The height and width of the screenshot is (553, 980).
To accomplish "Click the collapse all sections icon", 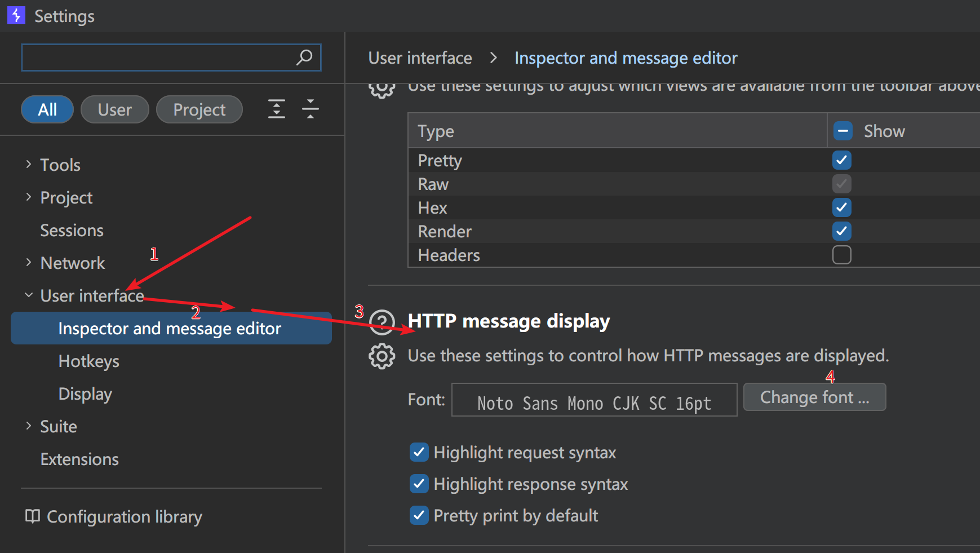I will 311,109.
